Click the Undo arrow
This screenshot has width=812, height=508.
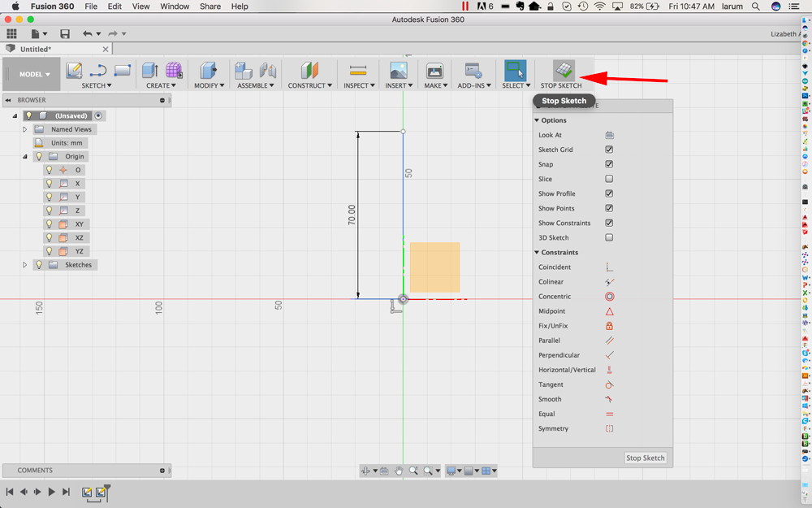[x=88, y=33]
